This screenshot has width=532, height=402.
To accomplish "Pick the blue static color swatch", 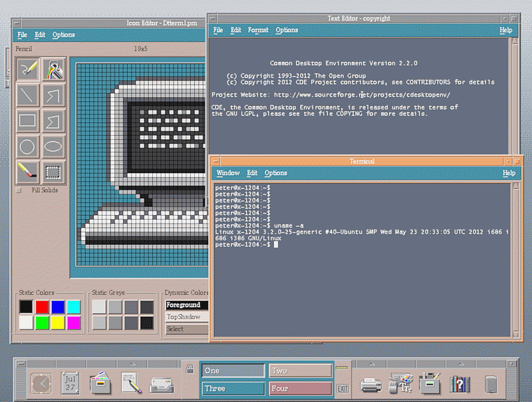I will pyautogui.click(x=58, y=307).
